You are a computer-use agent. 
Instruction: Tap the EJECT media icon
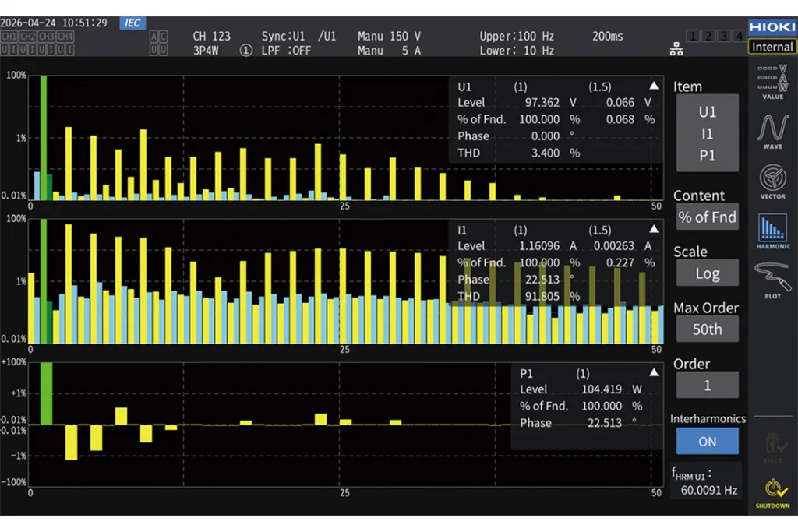[772, 448]
